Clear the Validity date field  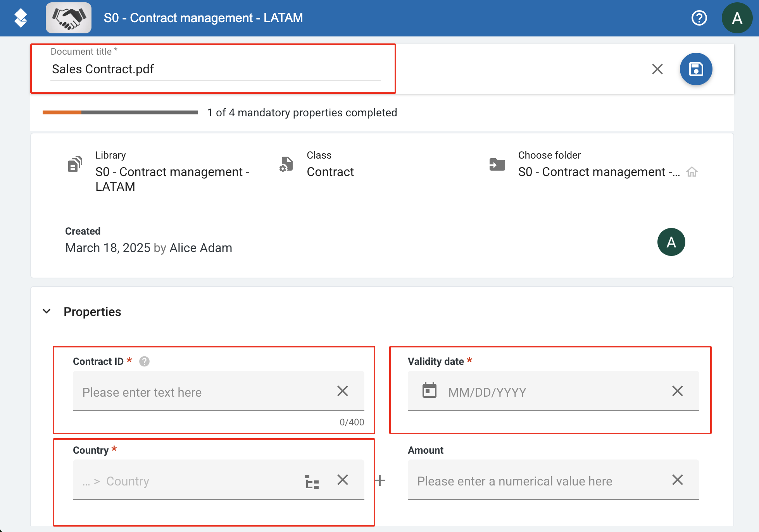678,391
